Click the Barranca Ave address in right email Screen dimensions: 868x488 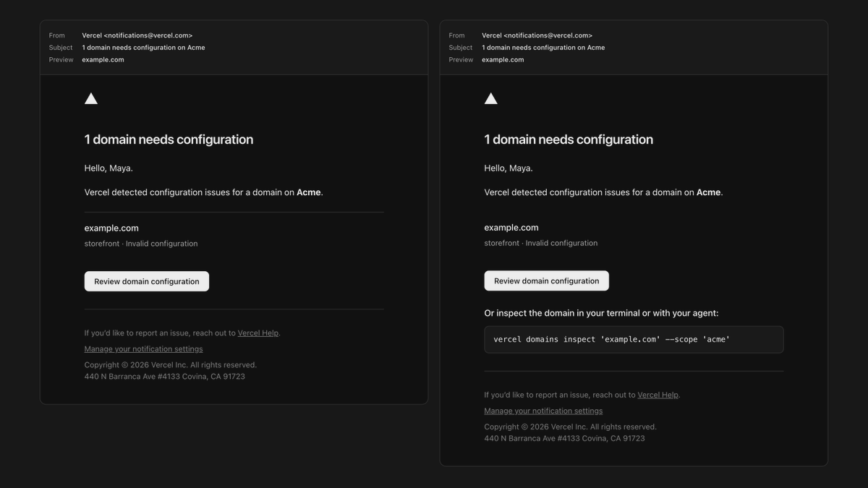(x=565, y=438)
